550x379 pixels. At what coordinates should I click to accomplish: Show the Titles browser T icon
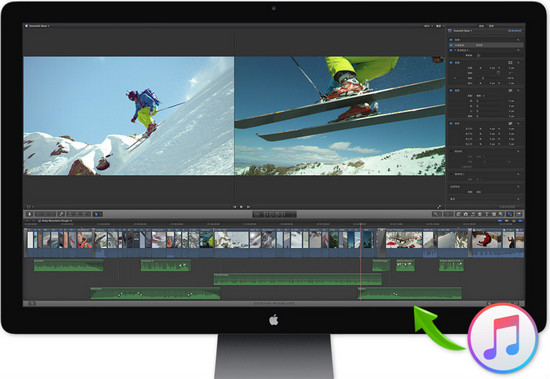(487, 214)
